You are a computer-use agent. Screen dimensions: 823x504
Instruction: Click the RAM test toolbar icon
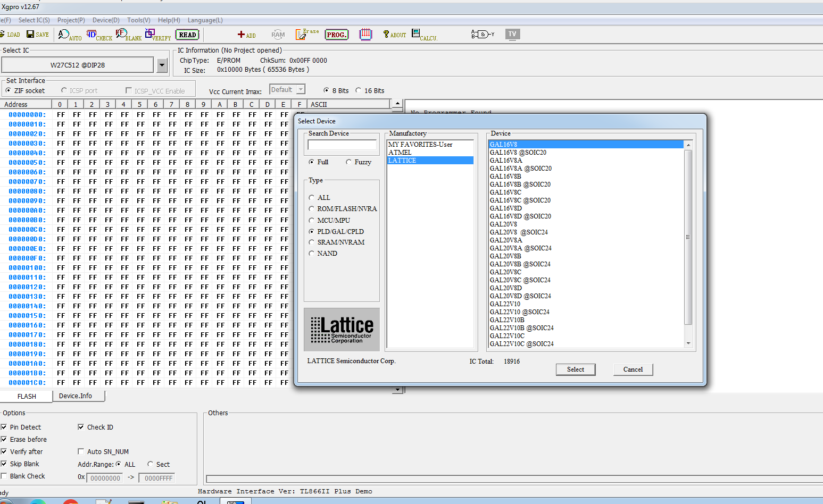click(278, 35)
